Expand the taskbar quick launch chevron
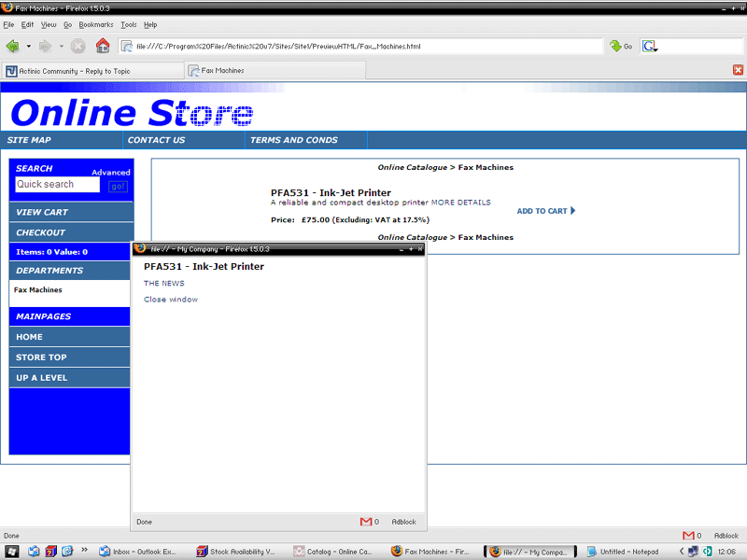Viewport: 747px width, 560px height. [85, 552]
